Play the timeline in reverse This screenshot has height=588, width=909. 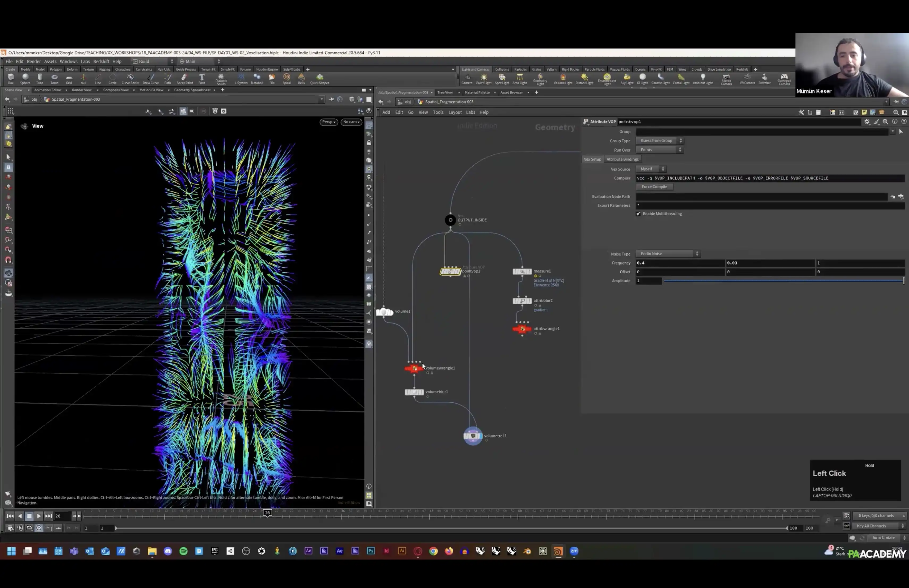tap(20, 516)
